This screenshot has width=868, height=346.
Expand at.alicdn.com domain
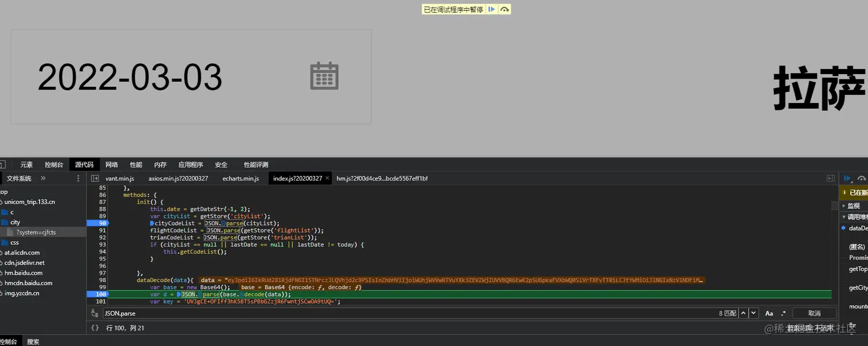click(22, 253)
